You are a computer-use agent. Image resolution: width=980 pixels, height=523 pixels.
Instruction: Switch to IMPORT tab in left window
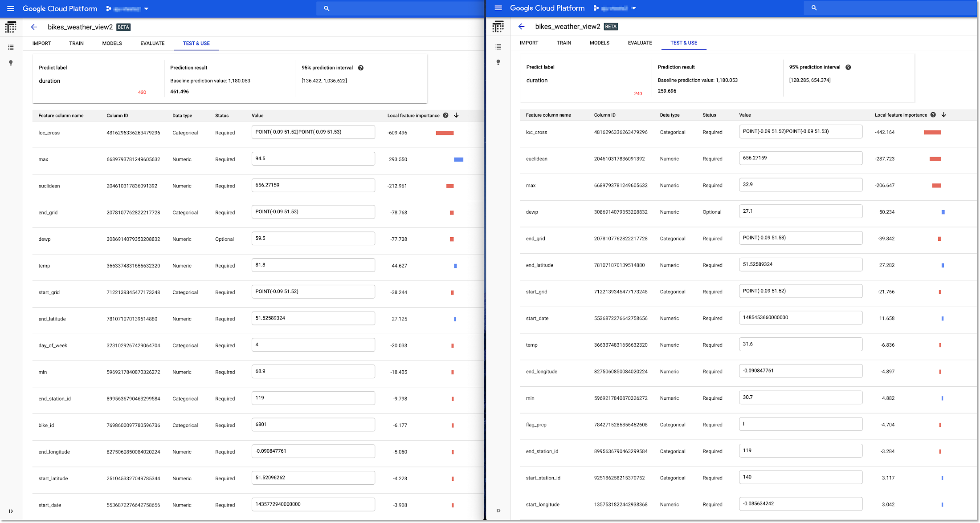pos(41,43)
